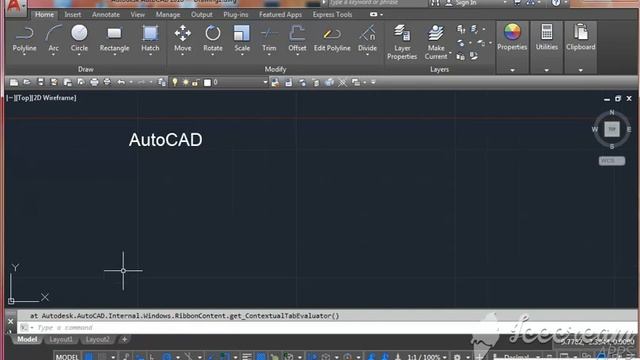Add a new layout with plus button
Viewport: 640px width, 360px height.
124,340
